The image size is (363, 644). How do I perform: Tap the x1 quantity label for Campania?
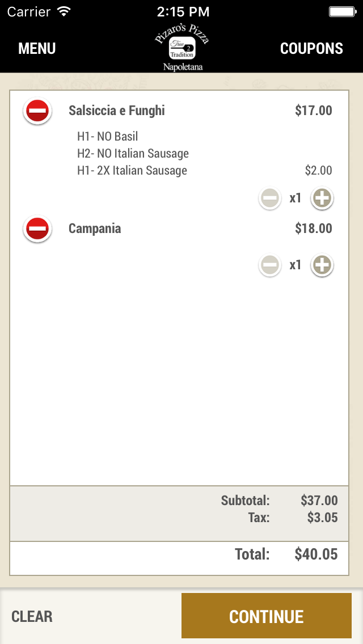(x=295, y=265)
